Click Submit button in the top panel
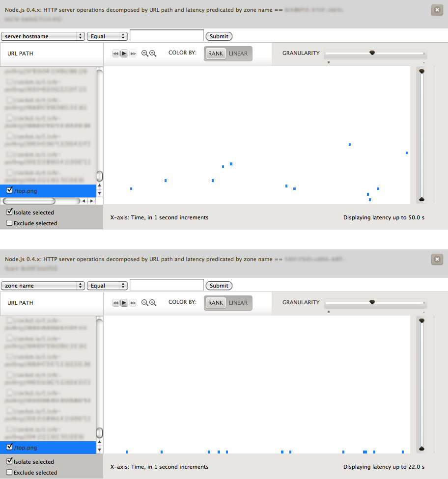Screen dimensions: 448x479 pyautogui.click(x=219, y=36)
